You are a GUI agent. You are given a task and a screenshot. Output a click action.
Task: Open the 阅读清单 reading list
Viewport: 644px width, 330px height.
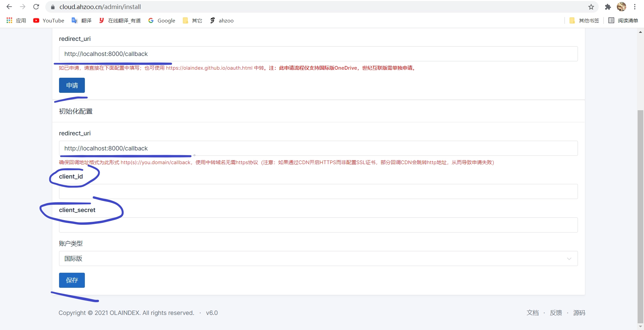coord(623,20)
